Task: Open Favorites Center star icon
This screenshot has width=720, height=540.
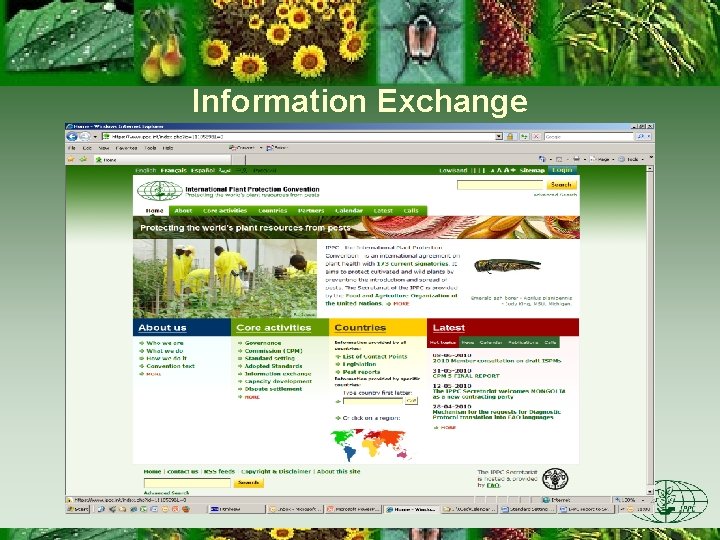Action: [x=71, y=159]
